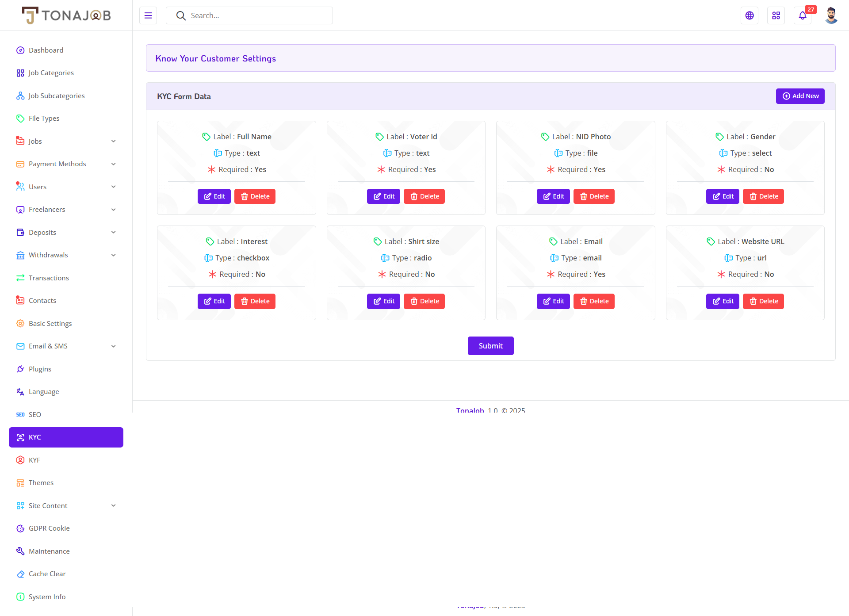Viewport: 849px width, 616px height.
Task: Click the TonaJob logo
Action: click(66, 15)
